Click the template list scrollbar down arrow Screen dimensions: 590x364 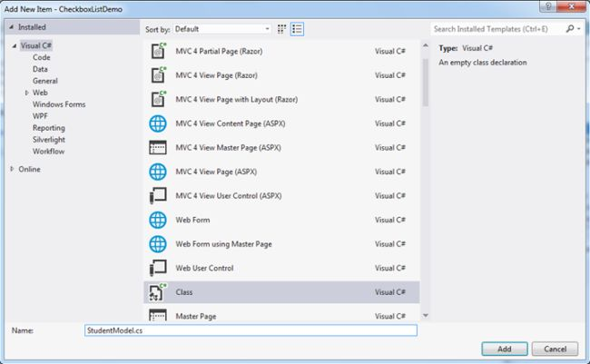coord(426,316)
